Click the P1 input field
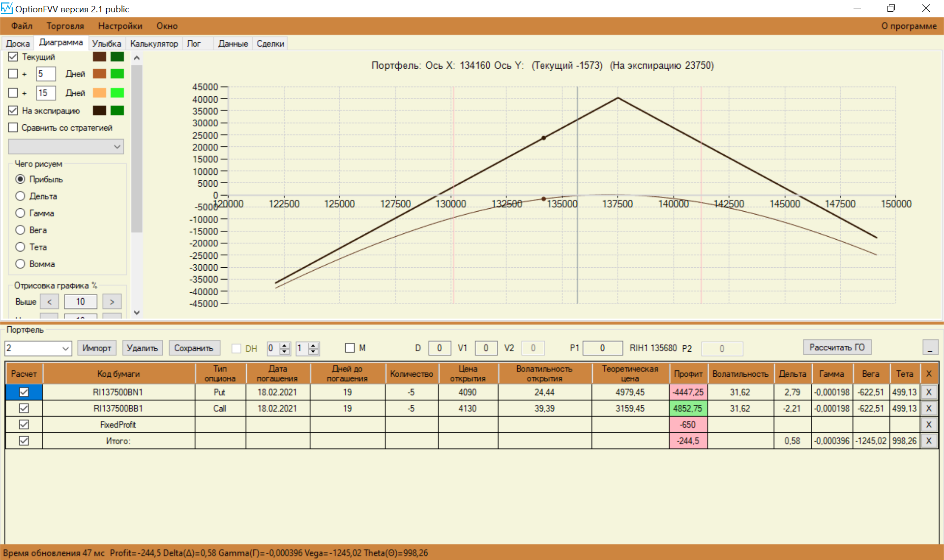Screen dimensions: 944x560 602,348
